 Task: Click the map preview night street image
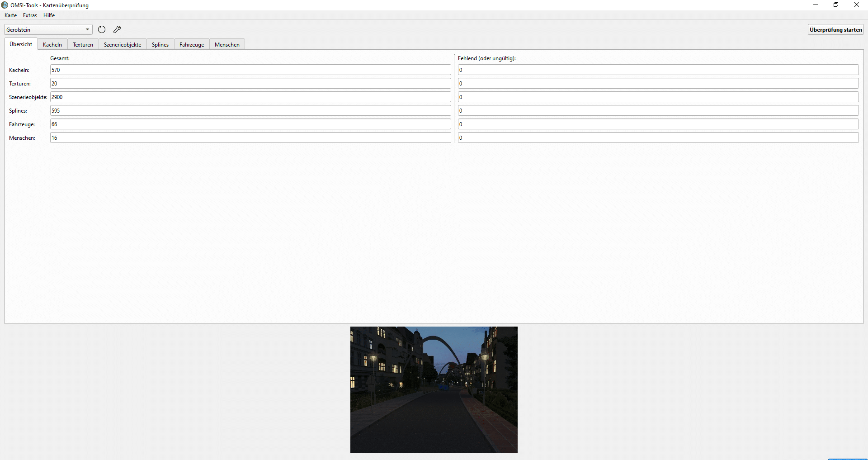pos(434,389)
